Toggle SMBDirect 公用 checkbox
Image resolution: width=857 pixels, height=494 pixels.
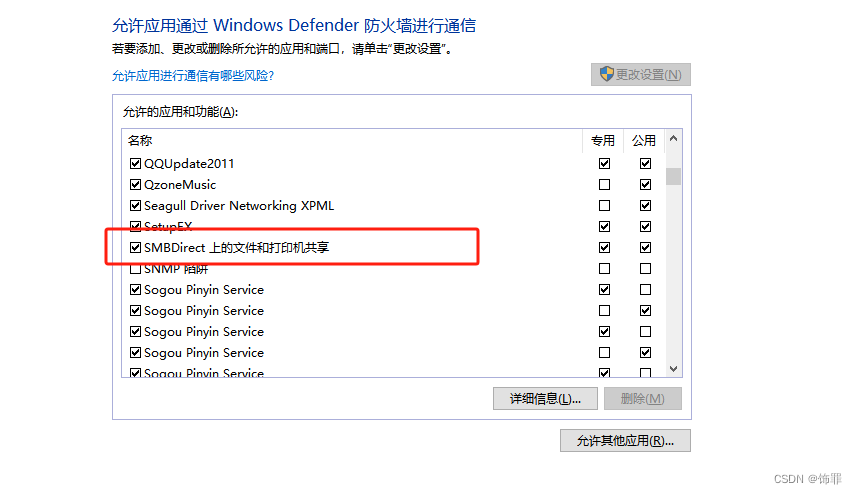(x=645, y=248)
